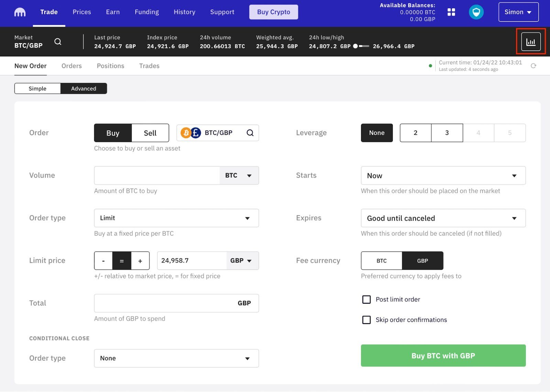Click the blue shield security icon
The image size is (550, 392).
pos(476,12)
